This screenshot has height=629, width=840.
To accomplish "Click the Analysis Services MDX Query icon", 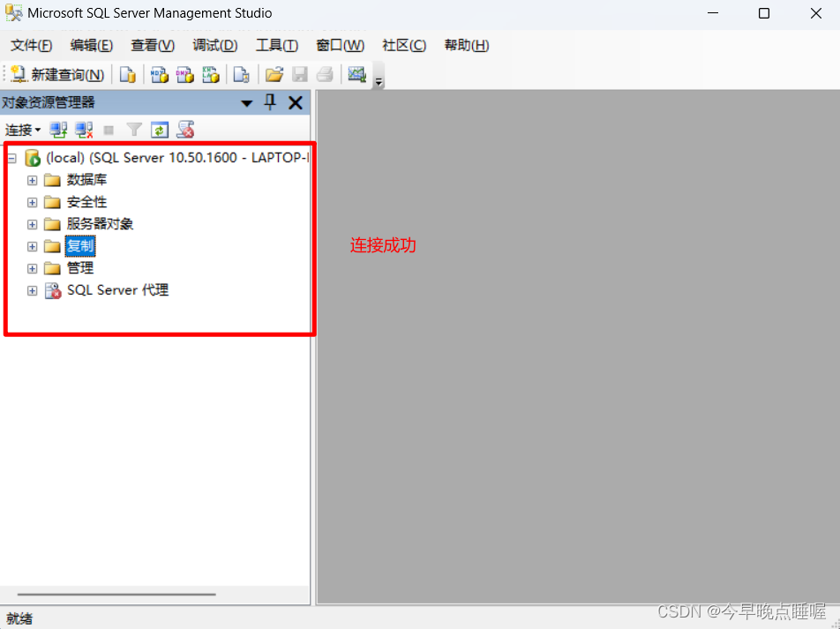I will click(x=159, y=74).
